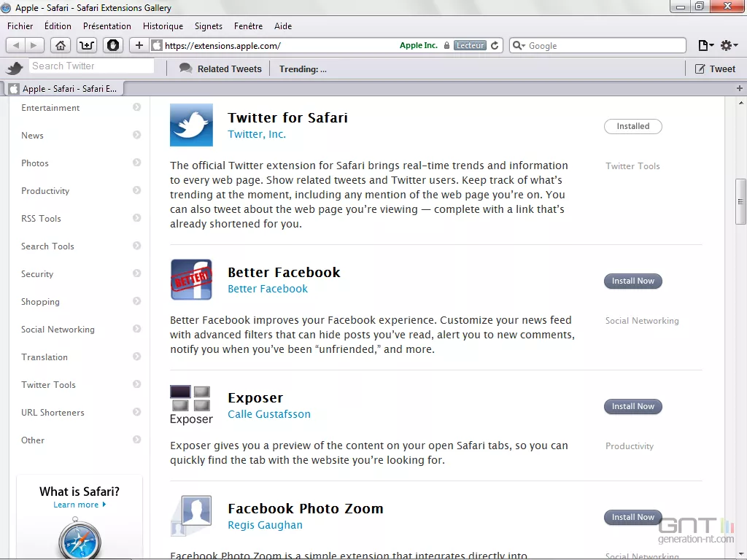747x560 pixels.
Task: Click the vertical page scrollbar thumb
Action: (x=740, y=201)
